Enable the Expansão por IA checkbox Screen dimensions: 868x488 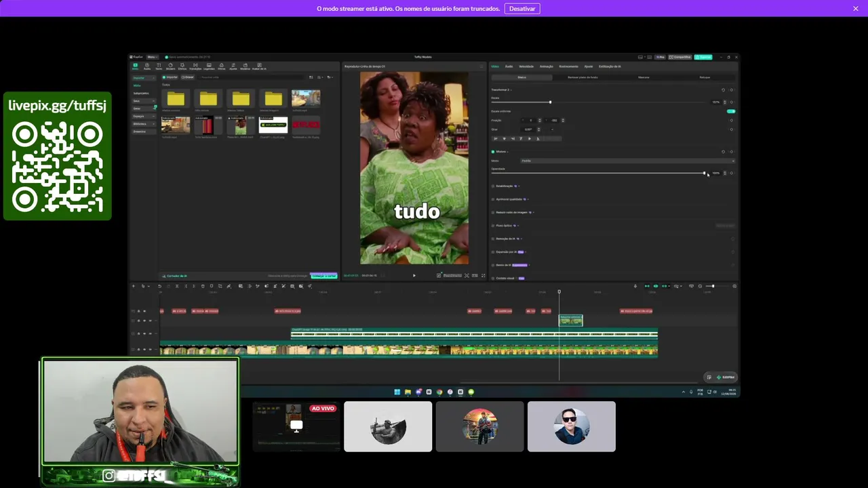pyautogui.click(x=493, y=252)
